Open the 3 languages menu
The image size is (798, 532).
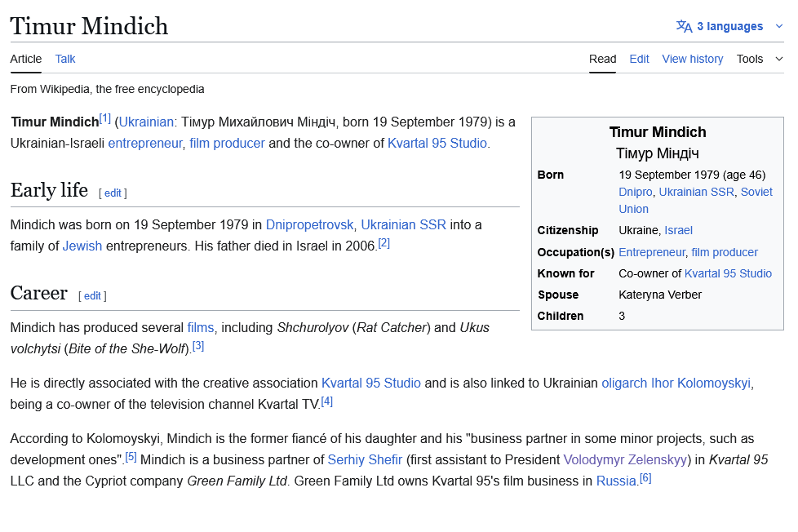coord(729,26)
